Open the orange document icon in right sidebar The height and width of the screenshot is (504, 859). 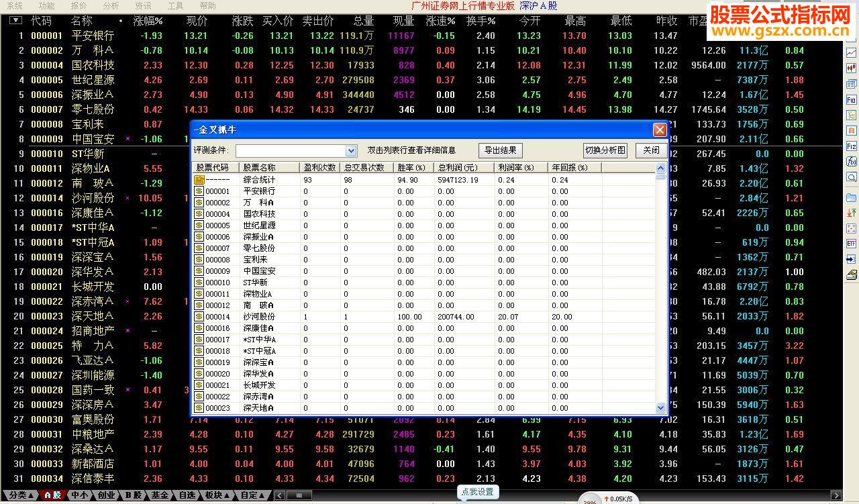coord(851,130)
